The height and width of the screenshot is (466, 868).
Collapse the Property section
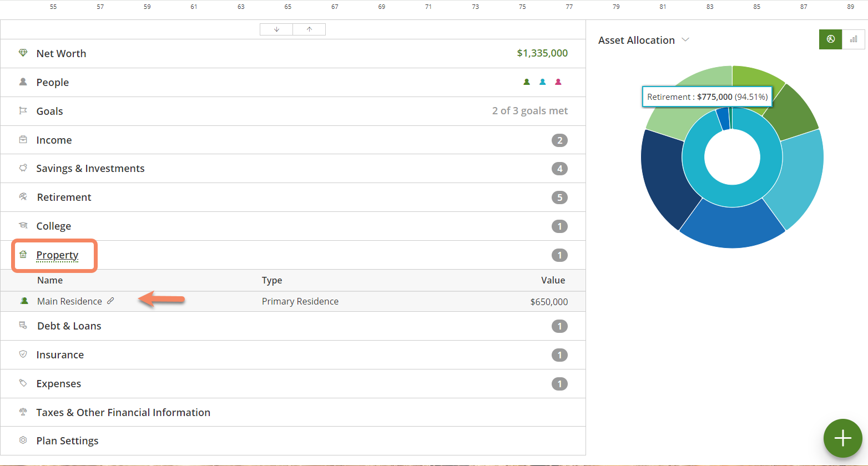[57, 255]
